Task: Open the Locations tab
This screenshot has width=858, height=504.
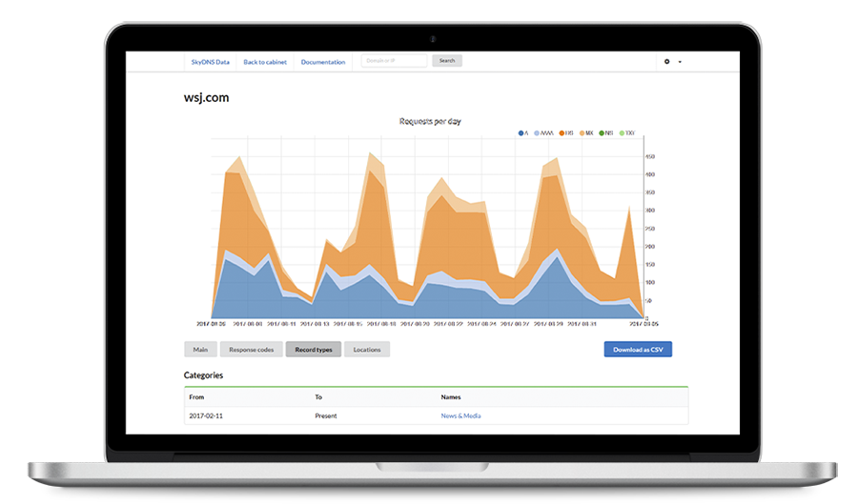Action: click(x=367, y=350)
